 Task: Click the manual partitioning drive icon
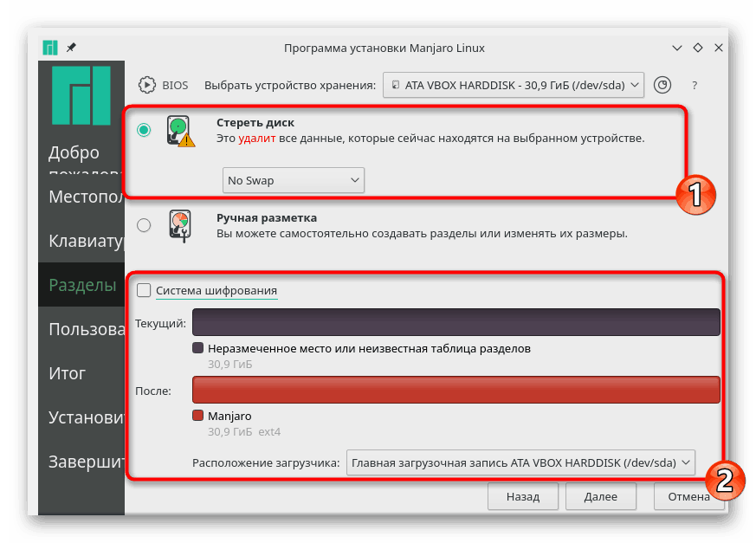[x=180, y=225]
